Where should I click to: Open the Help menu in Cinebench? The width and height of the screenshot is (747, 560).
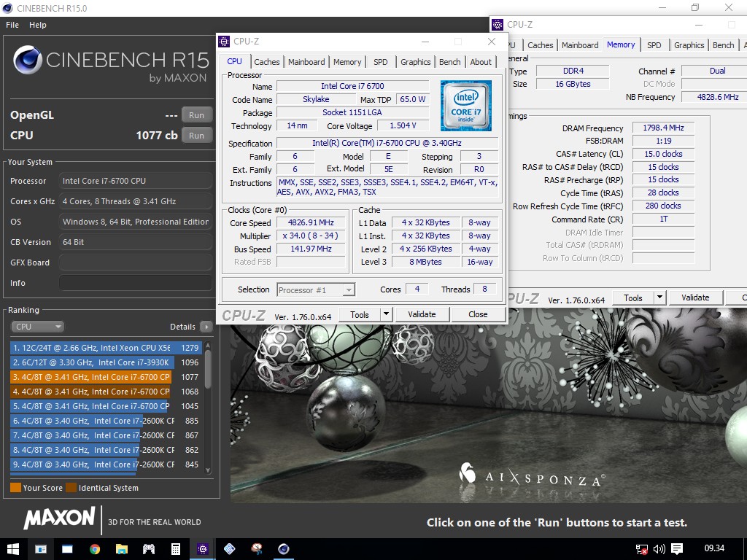click(38, 25)
